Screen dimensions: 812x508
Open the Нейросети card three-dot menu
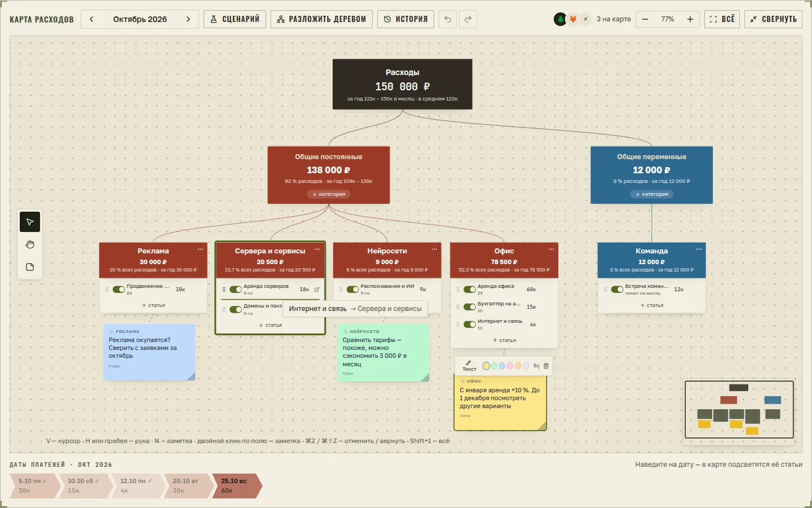pos(434,249)
